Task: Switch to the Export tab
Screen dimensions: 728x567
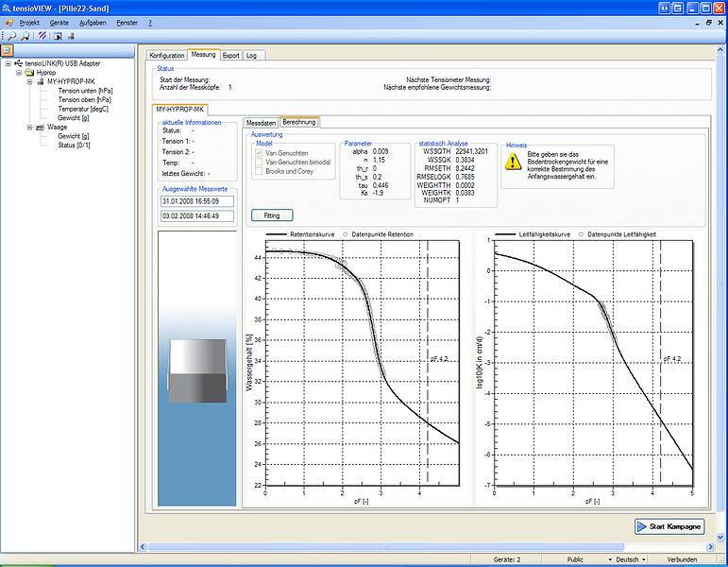Action: [230, 56]
